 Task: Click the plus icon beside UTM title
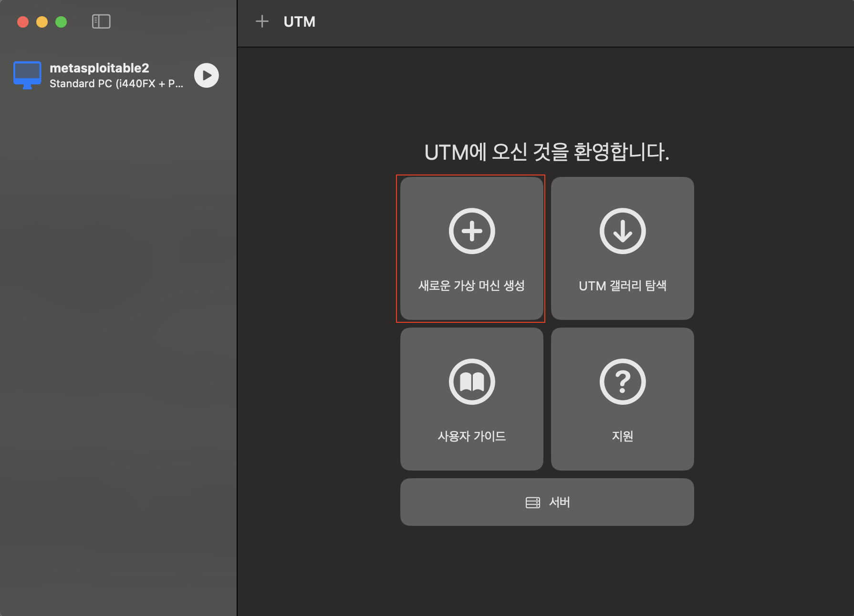[x=262, y=21]
